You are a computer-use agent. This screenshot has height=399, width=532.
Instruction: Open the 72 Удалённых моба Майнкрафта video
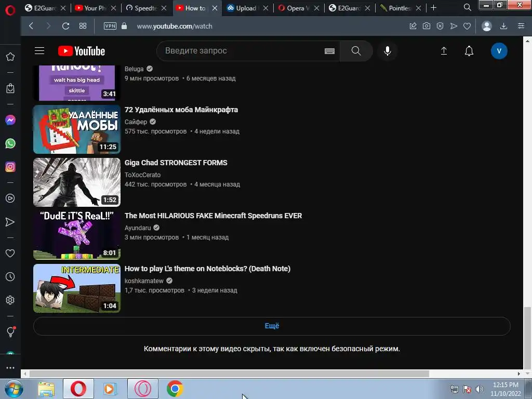point(181,110)
